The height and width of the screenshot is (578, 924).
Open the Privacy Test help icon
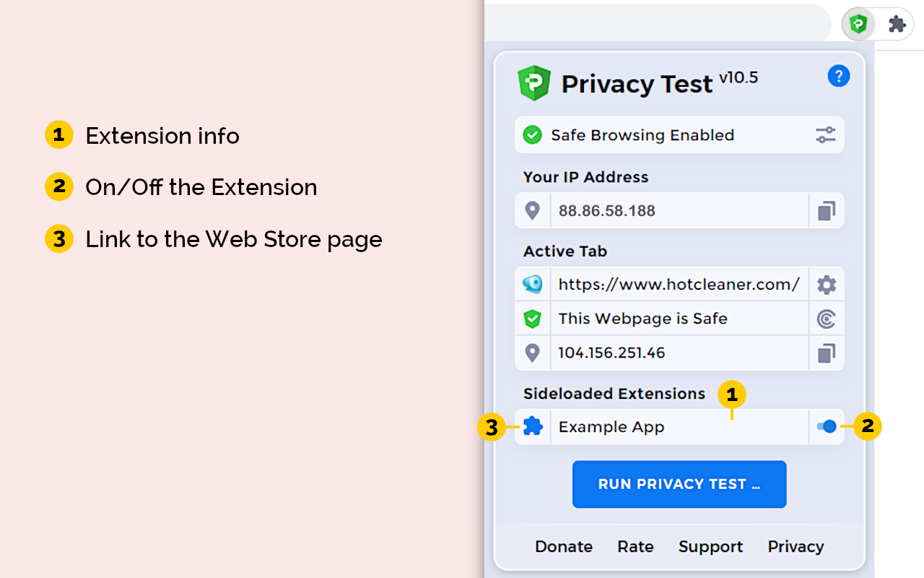(x=839, y=75)
